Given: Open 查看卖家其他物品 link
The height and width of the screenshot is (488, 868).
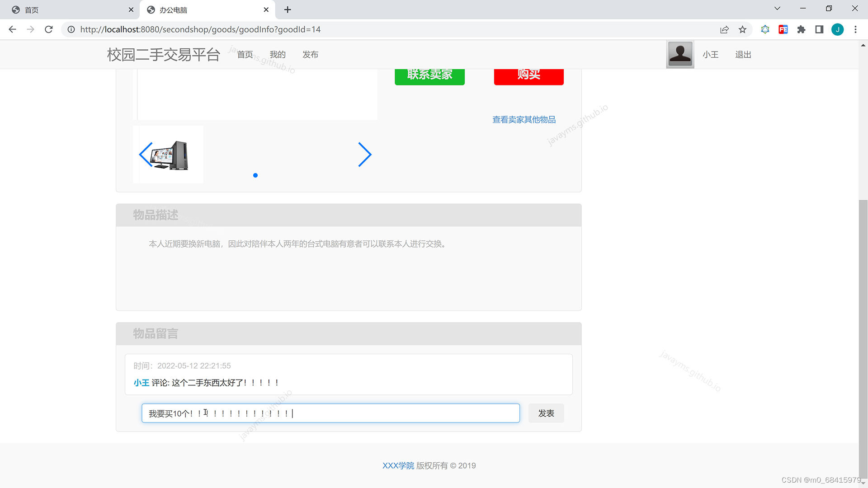Looking at the screenshot, I should pyautogui.click(x=524, y=120).
